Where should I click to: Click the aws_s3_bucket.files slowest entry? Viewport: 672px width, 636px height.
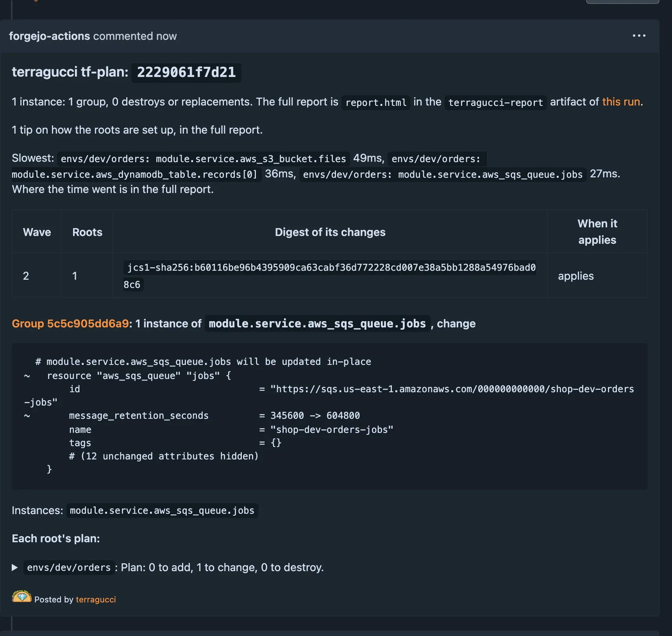pyautogui.click(x=204, y=159)
